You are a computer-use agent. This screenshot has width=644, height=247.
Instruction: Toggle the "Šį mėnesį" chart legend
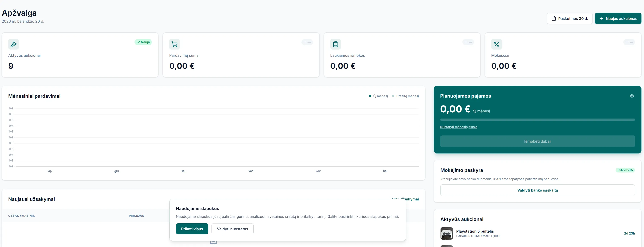(378, 96)
